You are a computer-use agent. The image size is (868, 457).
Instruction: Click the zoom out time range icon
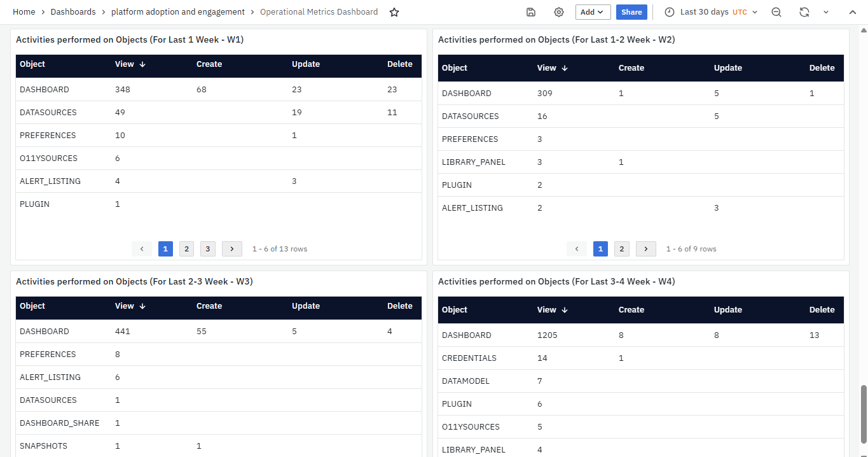(x=776, y=12)
